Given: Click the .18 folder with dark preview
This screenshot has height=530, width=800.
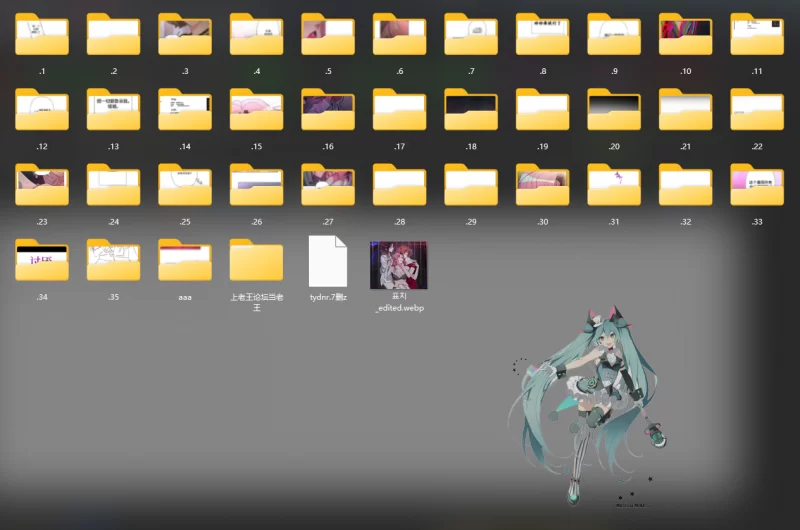Looking at the screenshot, I should [471, 109].
